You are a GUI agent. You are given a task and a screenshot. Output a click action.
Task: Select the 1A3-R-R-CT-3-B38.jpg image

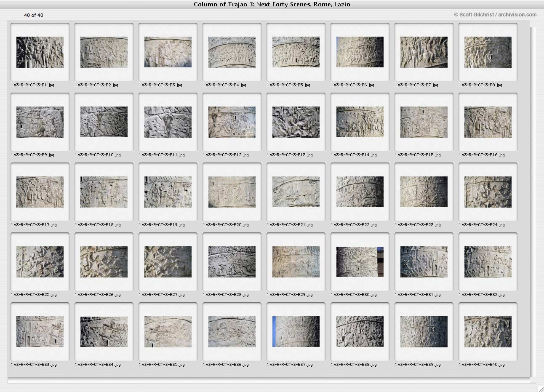pyautogui.click(x=360, y=332)
